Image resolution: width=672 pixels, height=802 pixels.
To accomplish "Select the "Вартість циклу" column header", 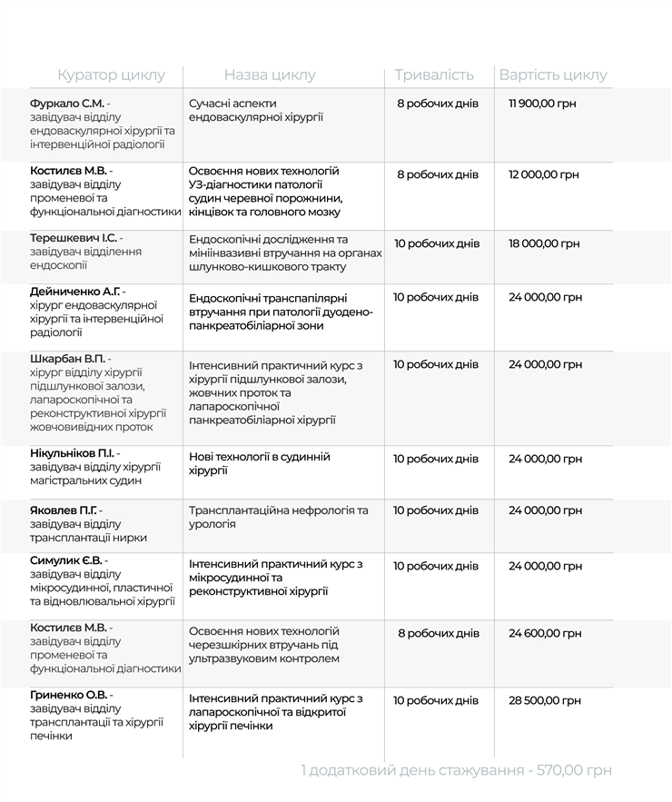I will [553, 74].
